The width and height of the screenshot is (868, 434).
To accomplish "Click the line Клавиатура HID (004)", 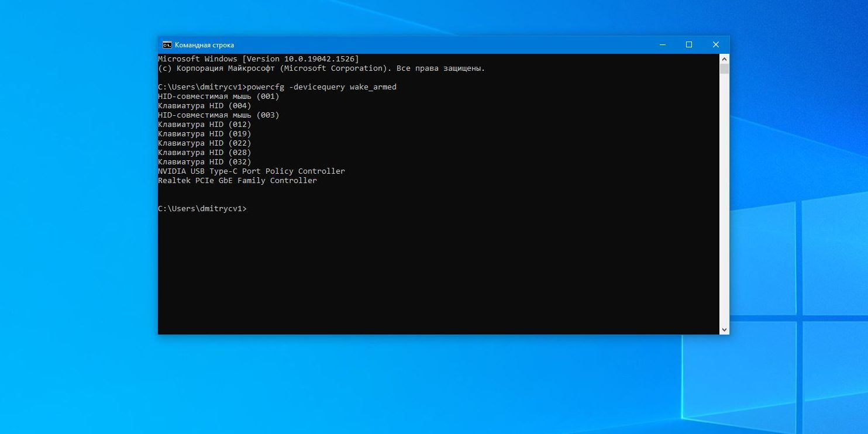I will (205, 106).
